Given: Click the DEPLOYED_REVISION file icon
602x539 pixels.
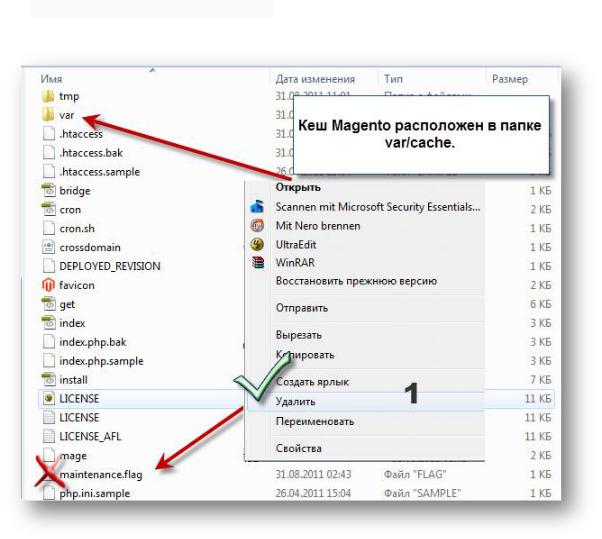Looking at the screenshot, I should pos(49,266).
